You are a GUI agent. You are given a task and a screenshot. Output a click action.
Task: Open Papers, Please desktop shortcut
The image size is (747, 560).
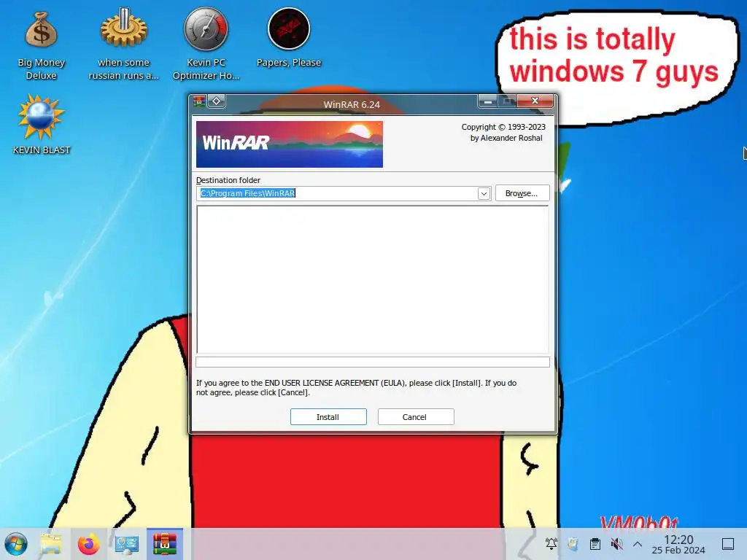(289, 38)
